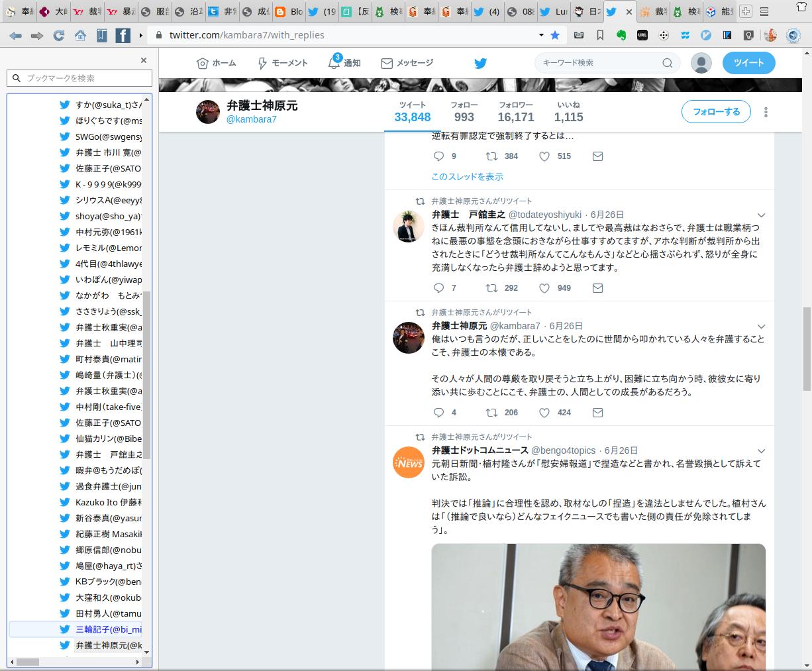Open Twitter home via ホーム
The width and height of the screenshot is (812, 671).
(x=217, y=63)
